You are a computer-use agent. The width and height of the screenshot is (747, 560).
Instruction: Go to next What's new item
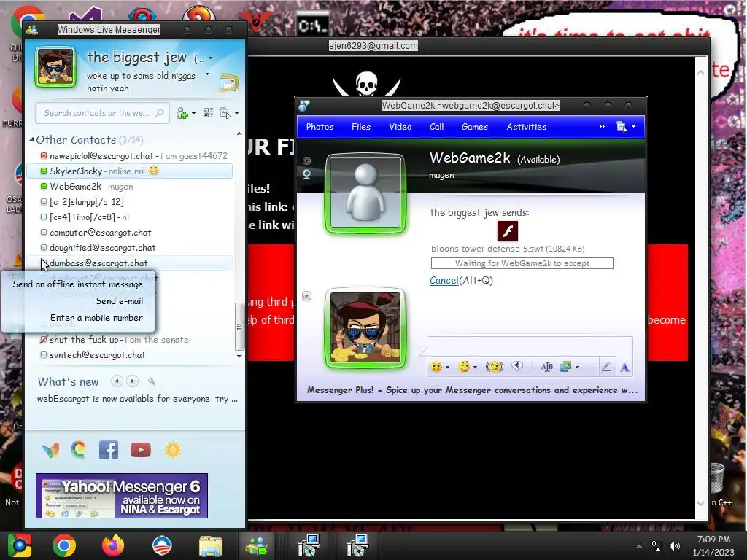tap(133, 381)
